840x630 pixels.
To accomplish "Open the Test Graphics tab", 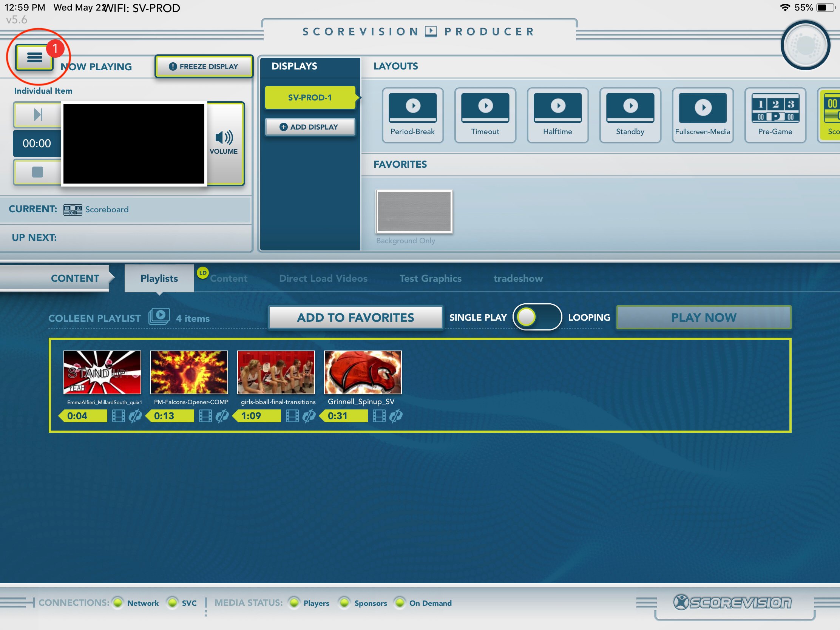I will (430, 278).
